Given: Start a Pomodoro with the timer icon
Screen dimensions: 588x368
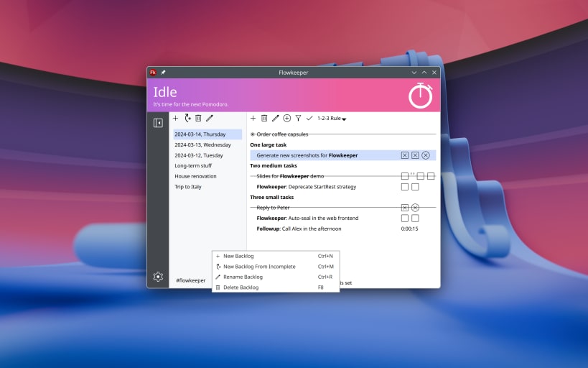Looking at the screenshot, I should click(x=421, y=96).
